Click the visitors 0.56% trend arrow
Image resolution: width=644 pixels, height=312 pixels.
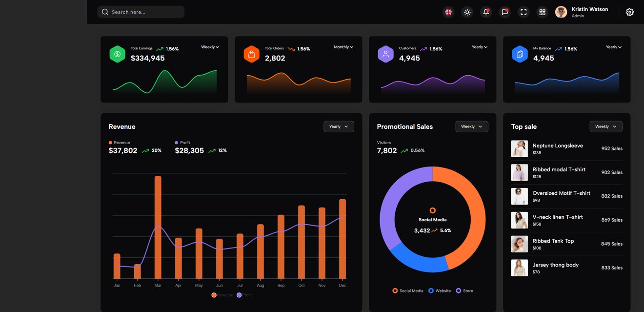(x=404, y=151)
